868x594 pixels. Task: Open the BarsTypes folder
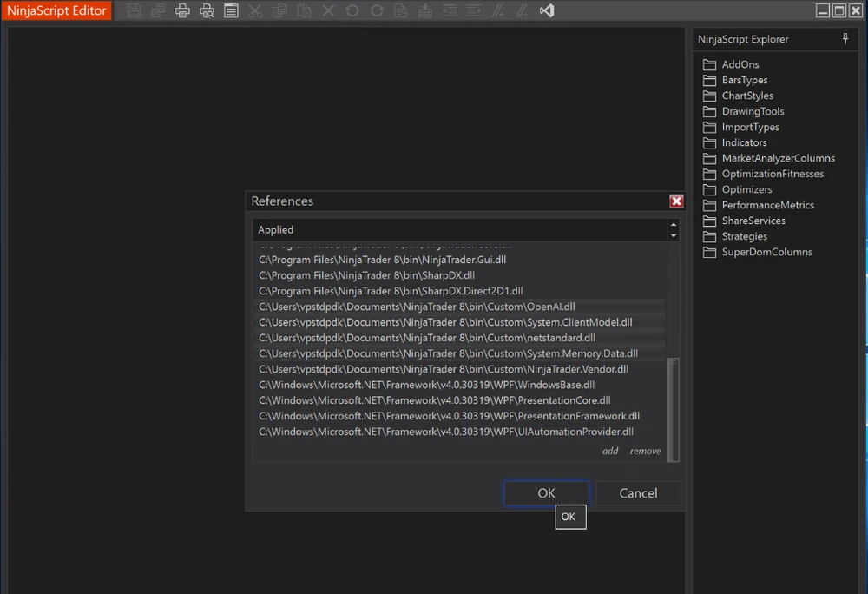[x=735, y=80]
